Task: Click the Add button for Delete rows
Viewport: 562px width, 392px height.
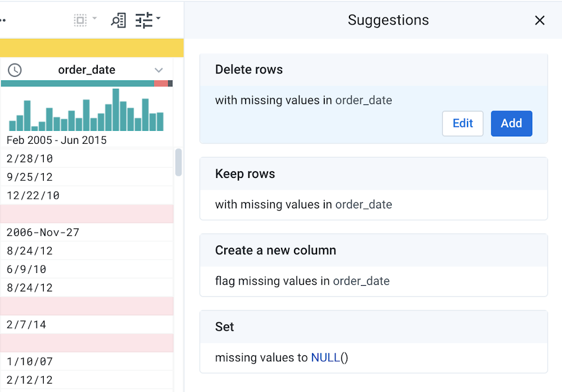Action: (x=511, y=123)
